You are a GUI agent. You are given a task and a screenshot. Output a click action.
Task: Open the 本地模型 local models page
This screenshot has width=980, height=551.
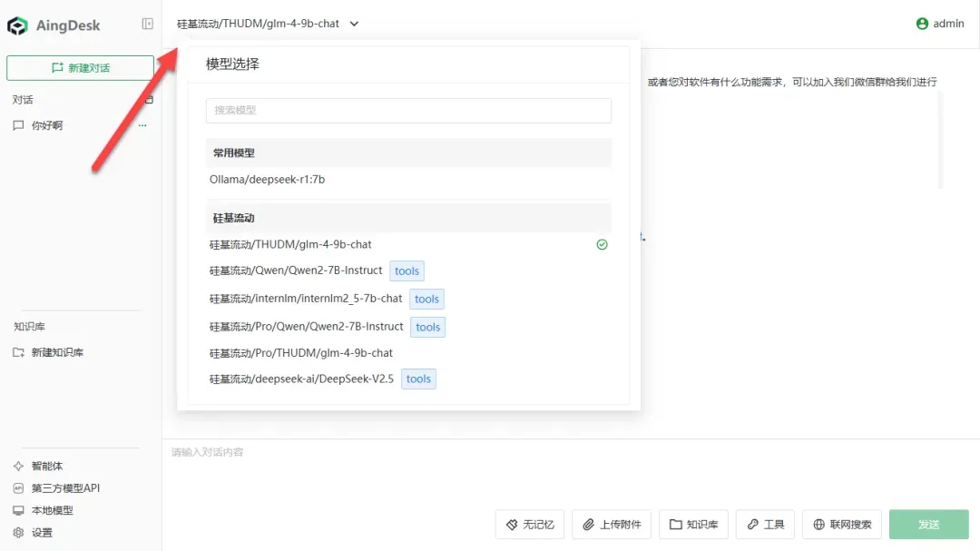[52, 510]
